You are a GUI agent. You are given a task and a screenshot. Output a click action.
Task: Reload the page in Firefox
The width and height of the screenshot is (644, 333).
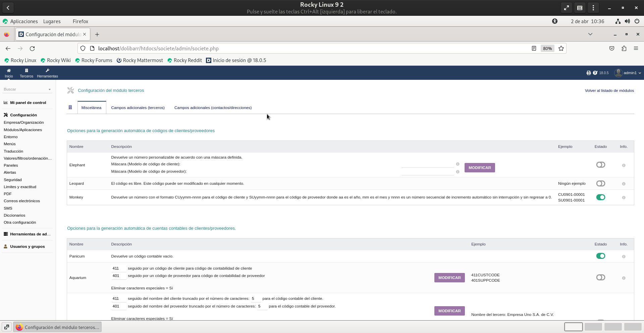[32, 49]
